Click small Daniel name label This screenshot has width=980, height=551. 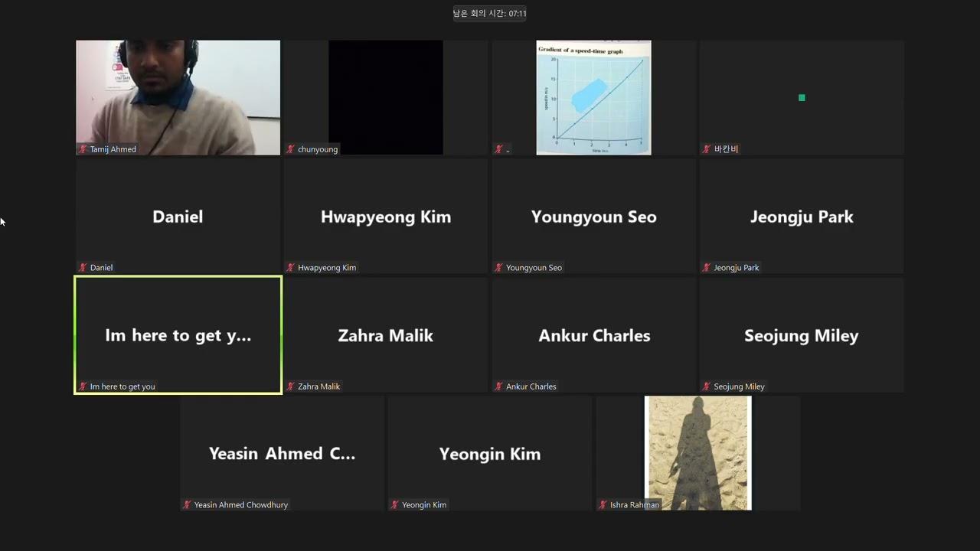point(101,268)
